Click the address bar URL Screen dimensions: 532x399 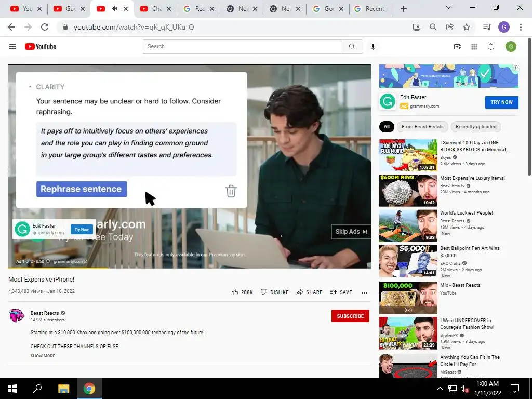pos(134,27)
